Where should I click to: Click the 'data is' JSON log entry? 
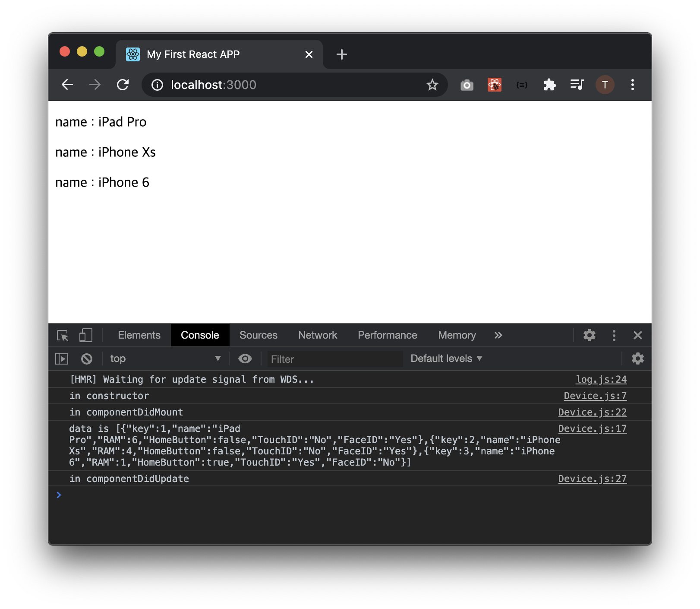point(315,445)
